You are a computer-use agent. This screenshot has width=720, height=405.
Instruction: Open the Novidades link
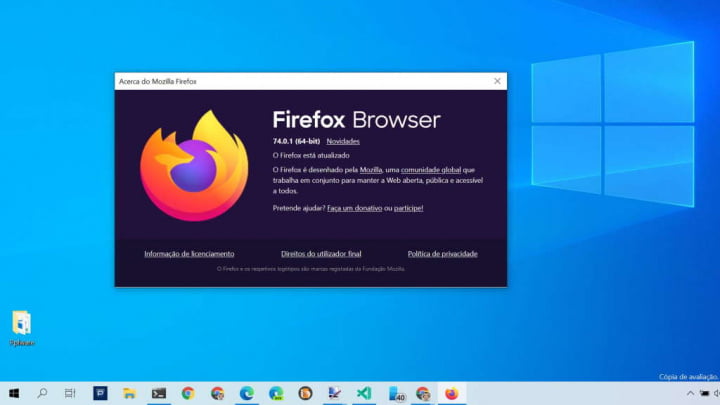click(343, 141)
